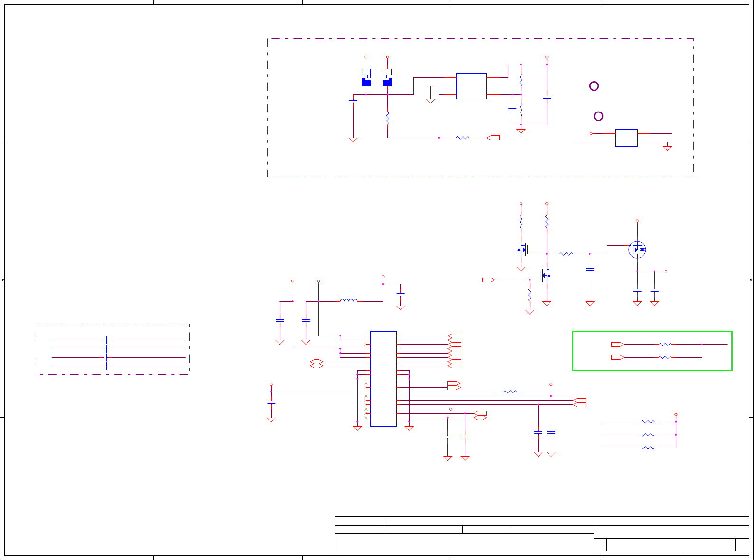Select the MOSFET driven by the input port
This screenshot has width=754, height=560.
pyautogui.click(x=546, y=275)
